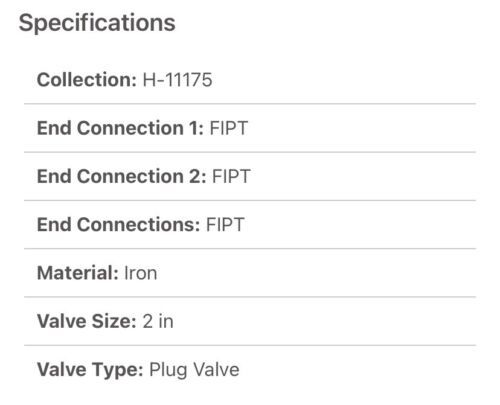Click the H-11175 collection value
The height and width of the screenshot is (405, 500).
point(177,80)
